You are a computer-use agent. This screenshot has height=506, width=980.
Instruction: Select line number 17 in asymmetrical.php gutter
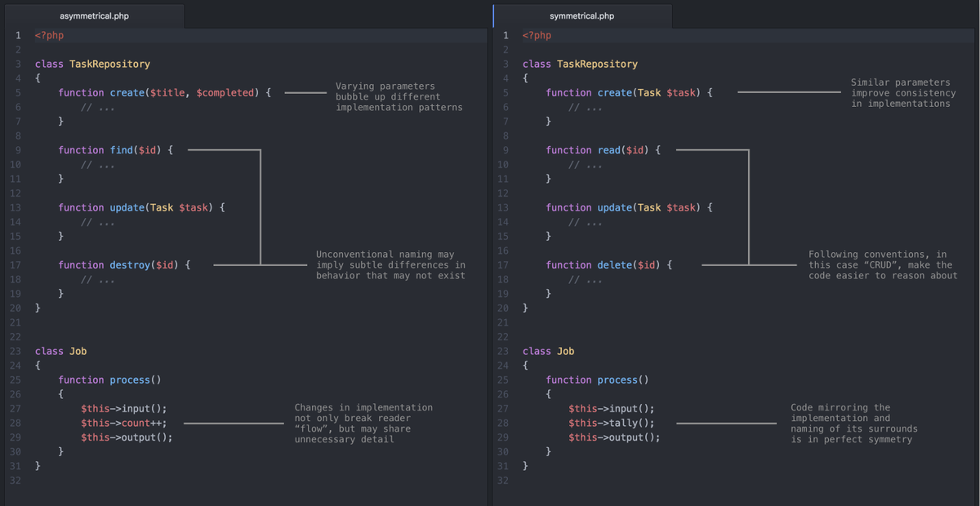click(x=16, y=265)
